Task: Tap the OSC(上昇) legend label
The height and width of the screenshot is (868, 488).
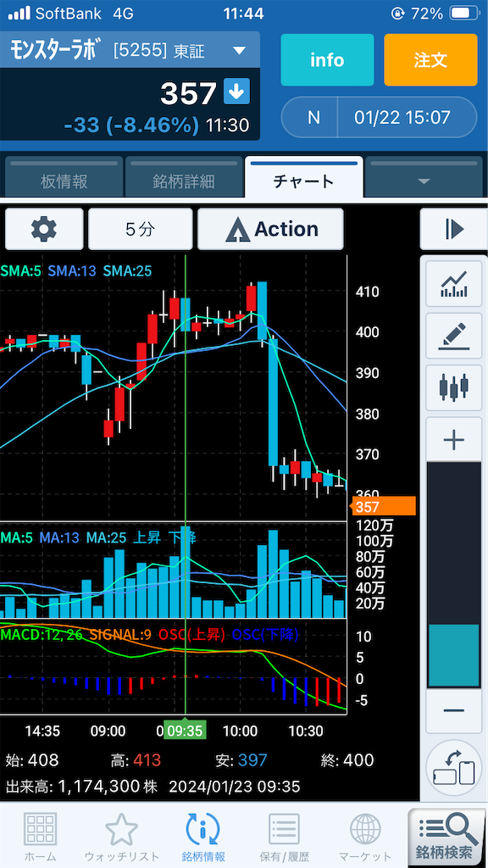Action: coord(191,636)
